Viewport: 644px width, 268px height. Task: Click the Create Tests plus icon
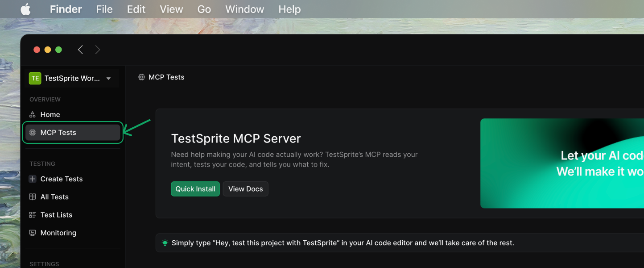tap(33, 179)
